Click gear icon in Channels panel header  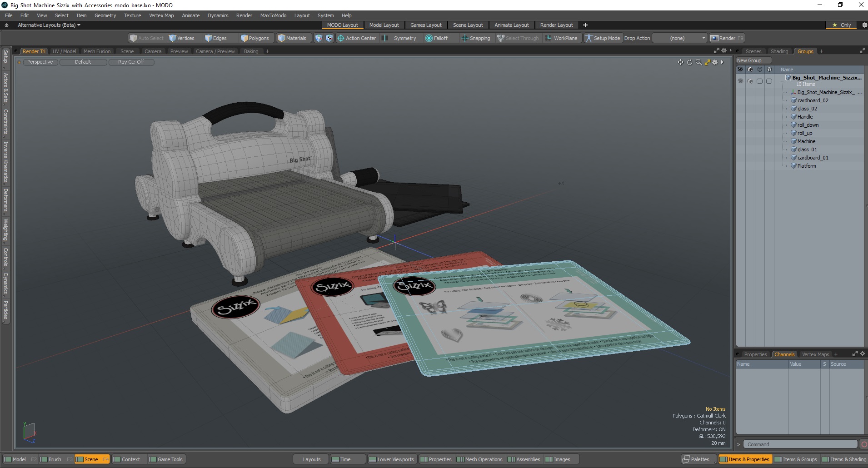[x=863, y=353]
